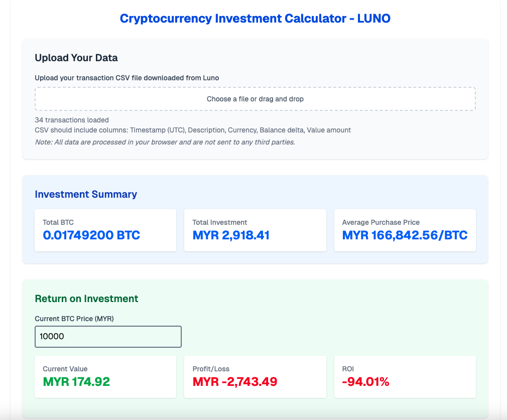Click the Profit/Loss card label

tap(211, 369)
